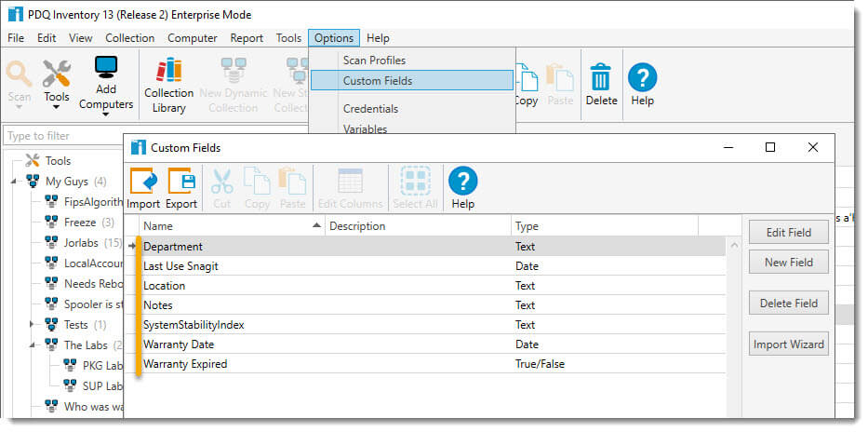The width and height of the screenshot is (868, 432).
Task: Open the Tools toolbar icon in main window
Action: (x=57, y=74)
